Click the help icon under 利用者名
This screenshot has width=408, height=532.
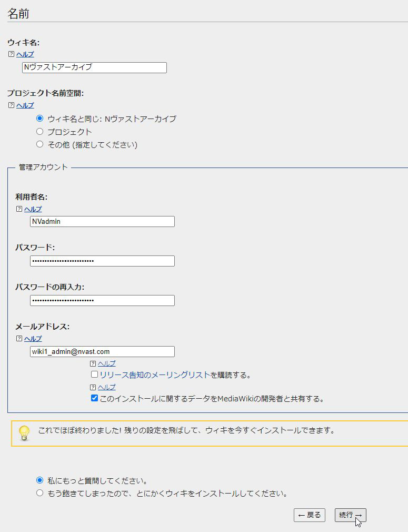coord(19,209)
